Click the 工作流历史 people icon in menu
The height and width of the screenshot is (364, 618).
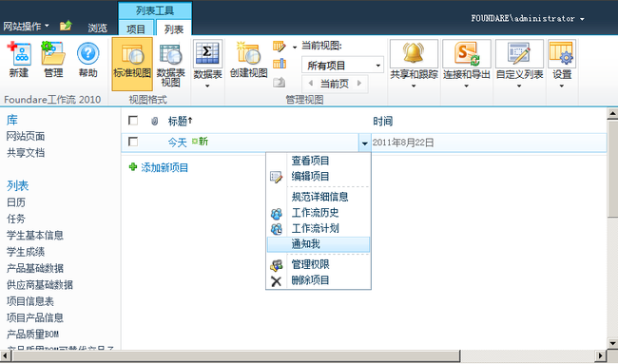coord(277,214)
